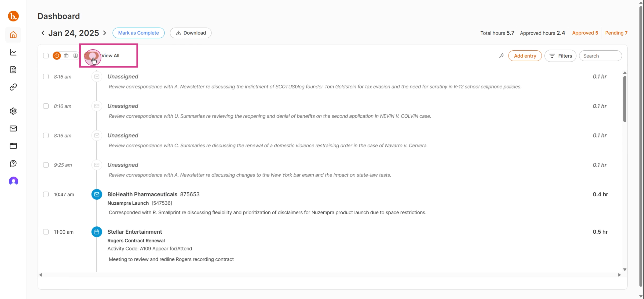Open the link integrations icon in sidebar
Viewport: 644px width, 299px height.
(x=13, y=87)
